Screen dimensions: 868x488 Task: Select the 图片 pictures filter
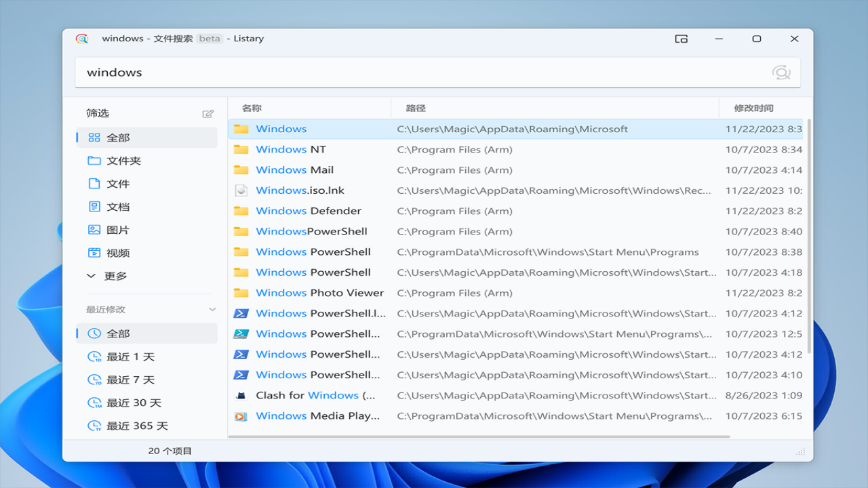click(x=117, y=230)
